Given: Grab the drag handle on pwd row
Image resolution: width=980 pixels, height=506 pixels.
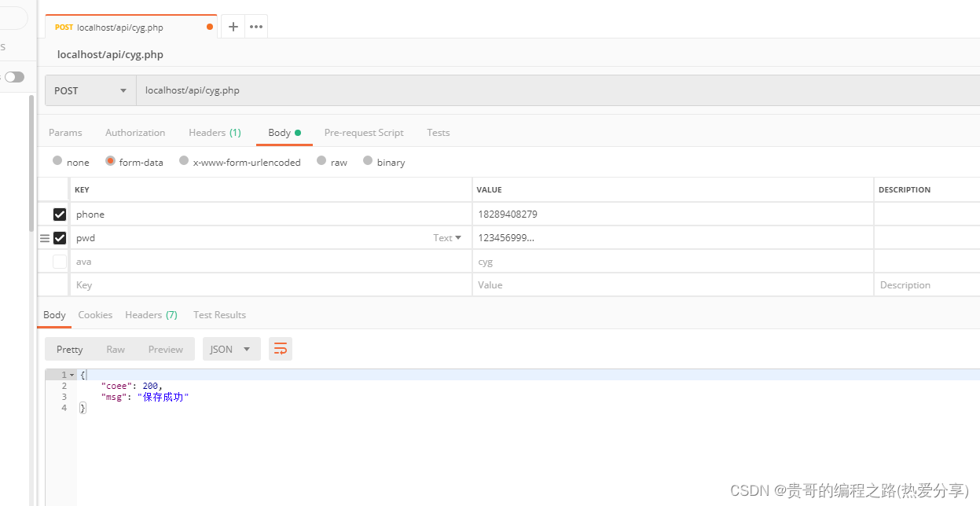Looking at the screenshot, I should coord(45,238).
